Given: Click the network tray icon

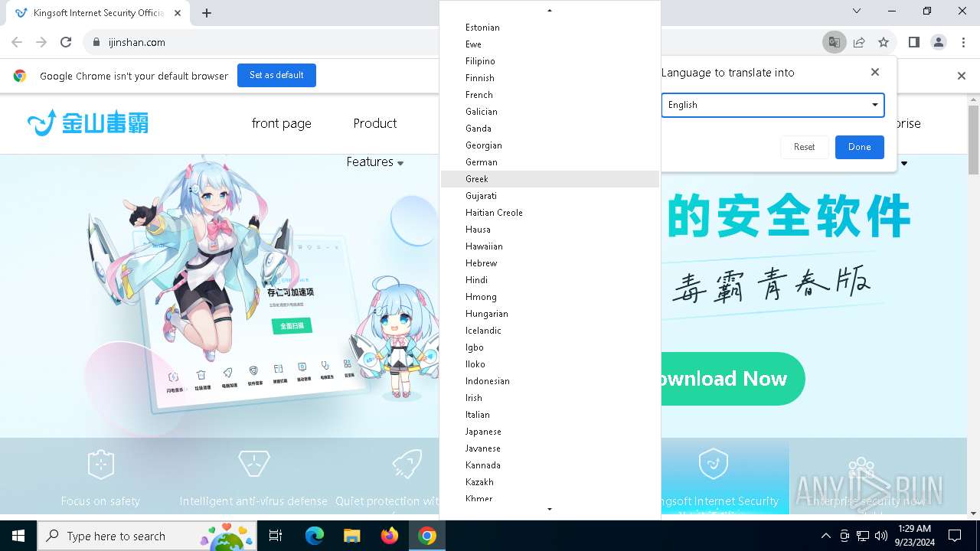Looking at the screenshot, I should tap(863, 536).
